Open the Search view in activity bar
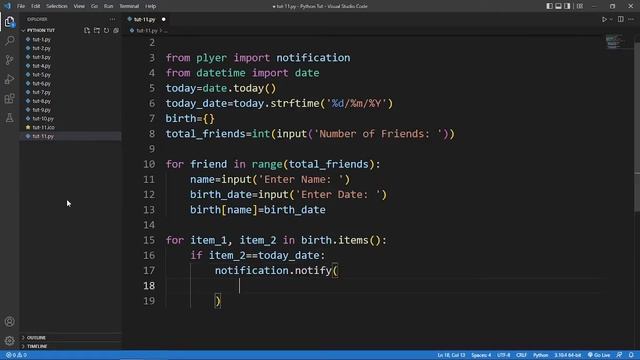The height and width of the screenshot is (360, 640). click(x=9, y=41)
